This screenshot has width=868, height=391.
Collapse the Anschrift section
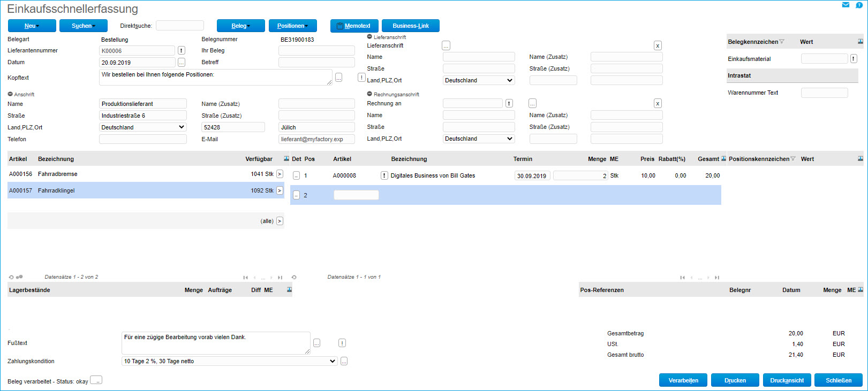pyautogui.click(x=10, y=94)
